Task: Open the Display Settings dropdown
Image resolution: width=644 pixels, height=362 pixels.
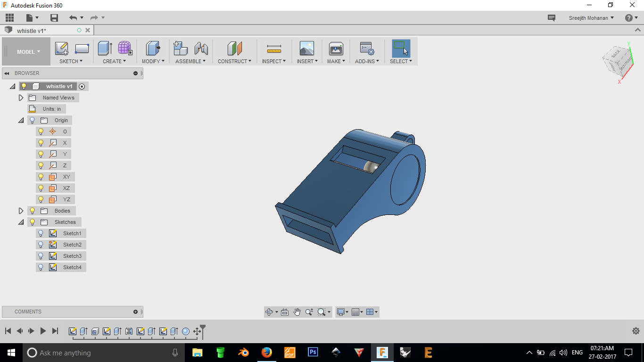Action: (342, 312)
